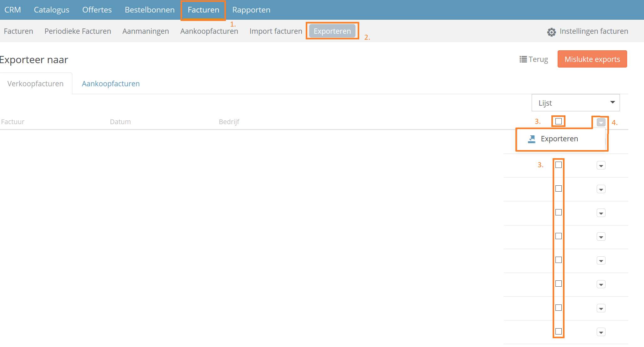Expand the second row action dropdown
Screen dimensions: 644x347
point(601,189)
